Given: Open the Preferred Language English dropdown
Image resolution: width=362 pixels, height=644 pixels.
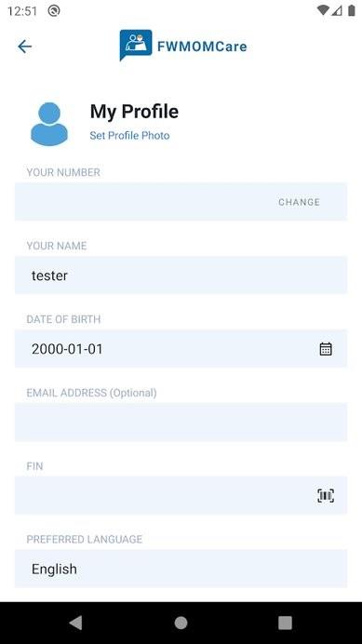Looking at the screenshot, I should 181,569.
